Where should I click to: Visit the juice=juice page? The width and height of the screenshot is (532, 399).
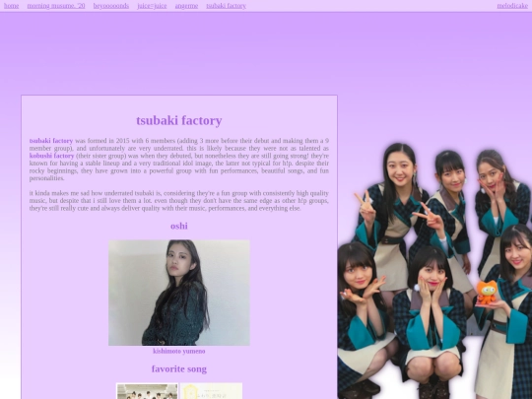point(152,6)
